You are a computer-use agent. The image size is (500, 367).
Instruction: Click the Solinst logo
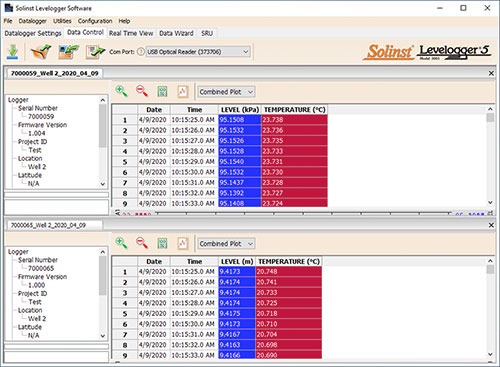pos(389,52)
